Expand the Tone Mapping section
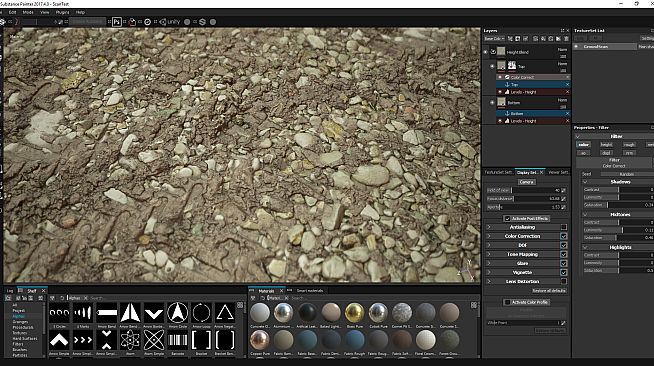Image resolution: width=654 pixels, height=366 pixels. pos(489,254)
